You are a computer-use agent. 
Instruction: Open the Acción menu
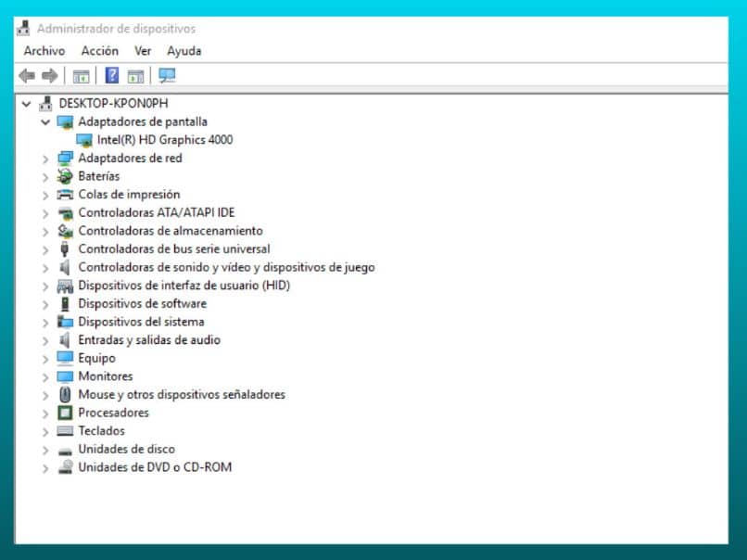pyautogui.click(x=99, y=50)
